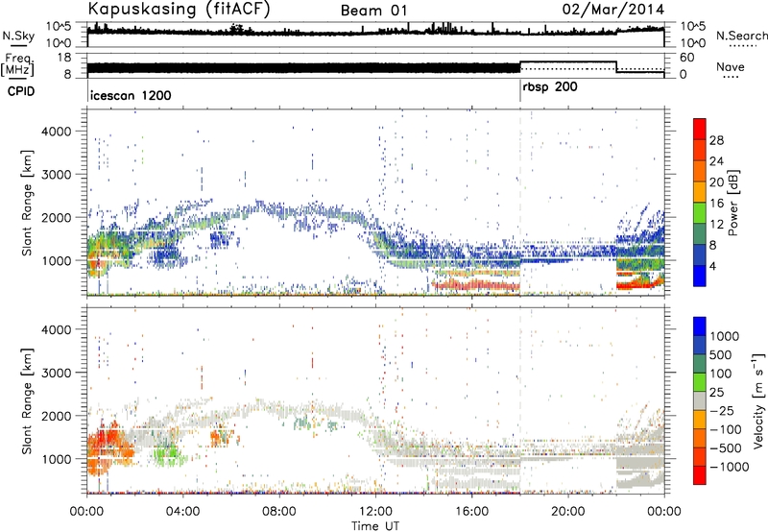
Task: Click the light green 12-16 dB power swatch
Action: (x=700, y=213)
